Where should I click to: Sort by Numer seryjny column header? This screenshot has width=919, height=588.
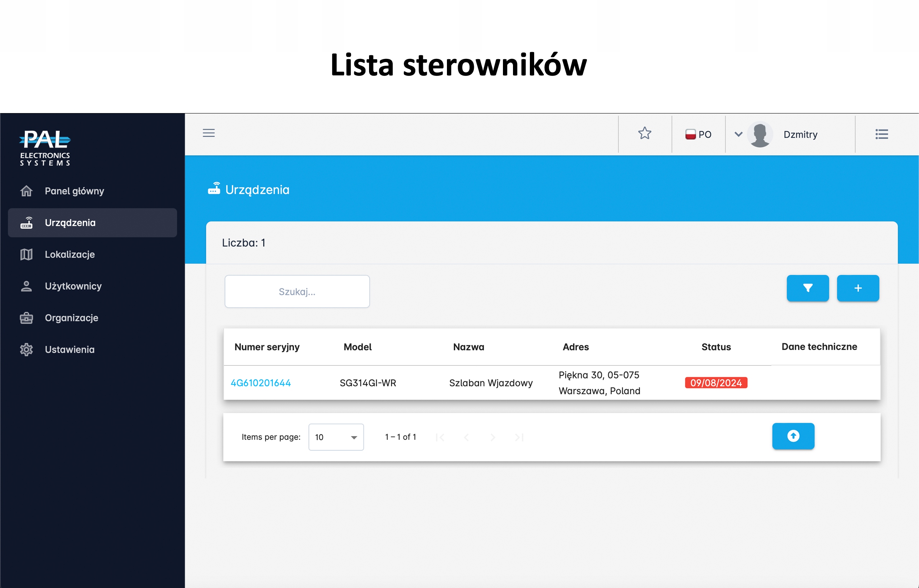click(x=267, y=347)
